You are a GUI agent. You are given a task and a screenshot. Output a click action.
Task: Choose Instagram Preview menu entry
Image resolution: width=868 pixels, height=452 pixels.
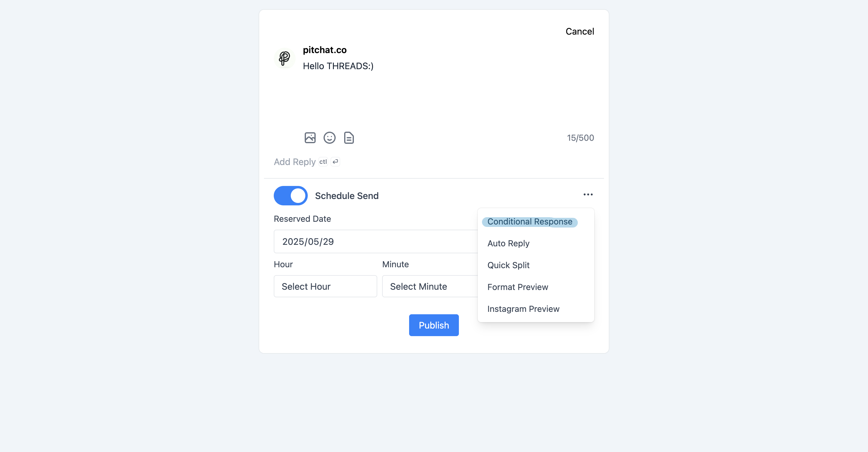[x=523, y=309]
